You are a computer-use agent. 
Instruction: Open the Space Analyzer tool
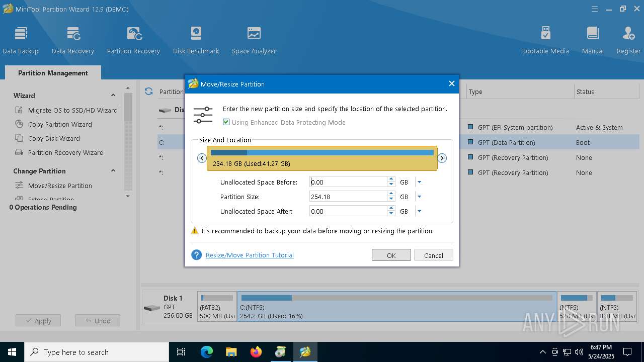[254, 40]
